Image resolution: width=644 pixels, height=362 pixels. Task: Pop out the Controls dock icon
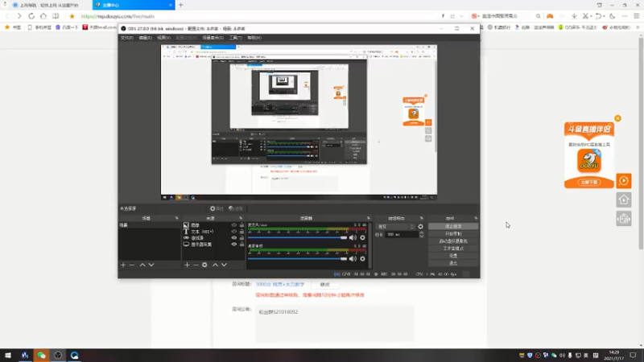(x=476, y=218)
